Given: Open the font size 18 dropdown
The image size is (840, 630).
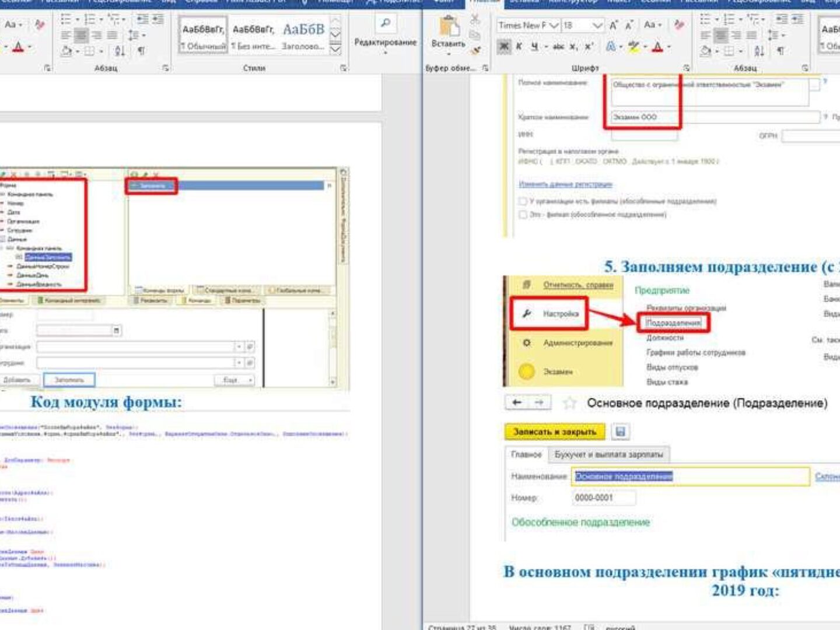Looking at the screenshot, I should click(x=596, y=26).
